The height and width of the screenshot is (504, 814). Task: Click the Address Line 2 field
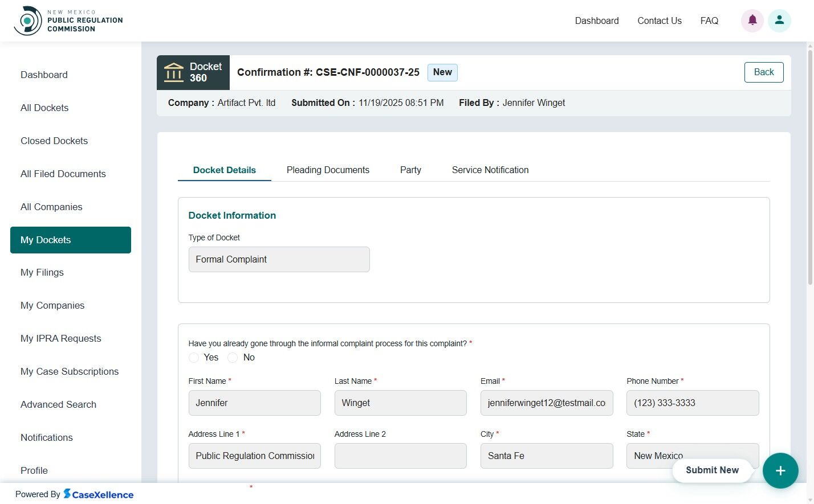point(400,456)
